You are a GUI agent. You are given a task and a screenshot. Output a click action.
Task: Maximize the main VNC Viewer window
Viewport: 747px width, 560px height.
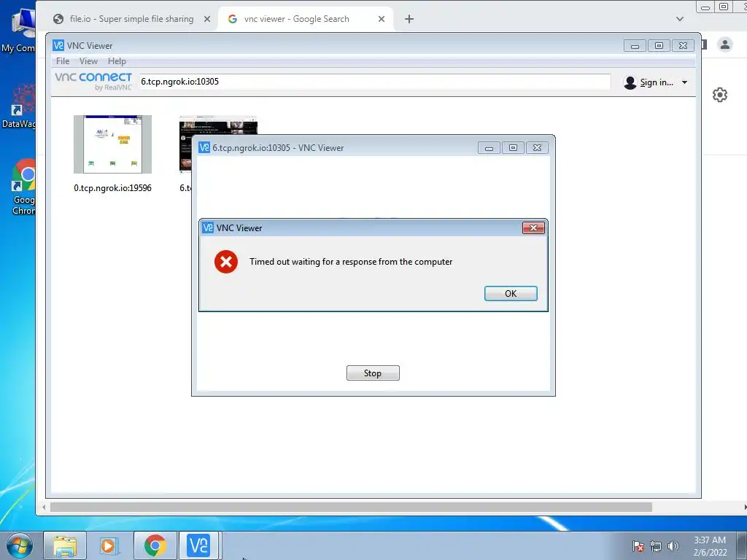click(x=659, y=46)
